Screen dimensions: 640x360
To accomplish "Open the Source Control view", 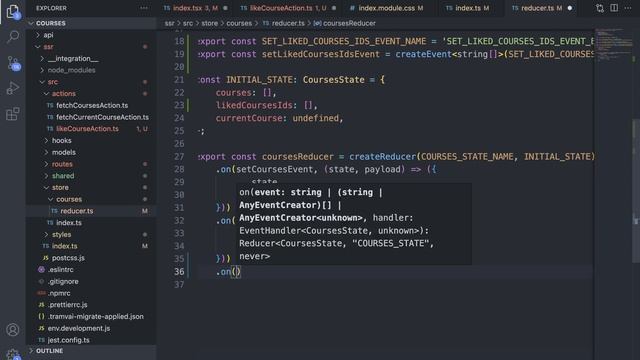I will point(13,63).
